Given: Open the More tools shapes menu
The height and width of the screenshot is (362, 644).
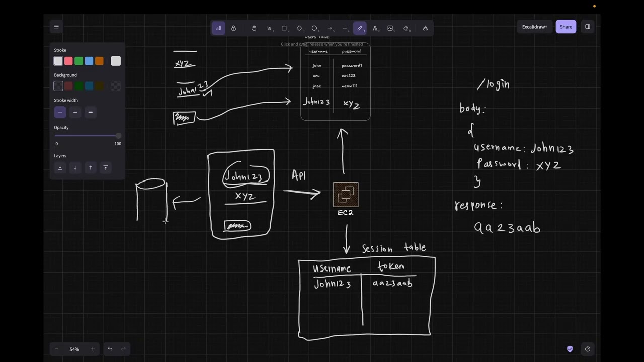Looking at the screenshot, I should 425,28.
